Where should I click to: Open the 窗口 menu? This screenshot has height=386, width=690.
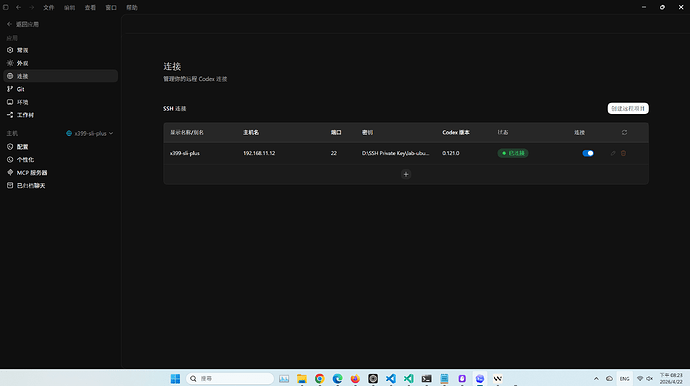(111, 7)
